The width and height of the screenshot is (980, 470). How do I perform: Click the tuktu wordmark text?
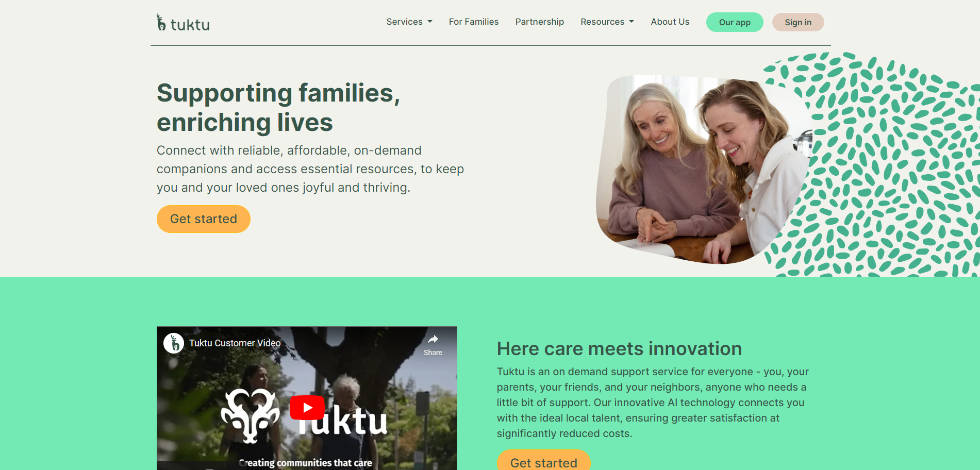[x=190, y=25]
